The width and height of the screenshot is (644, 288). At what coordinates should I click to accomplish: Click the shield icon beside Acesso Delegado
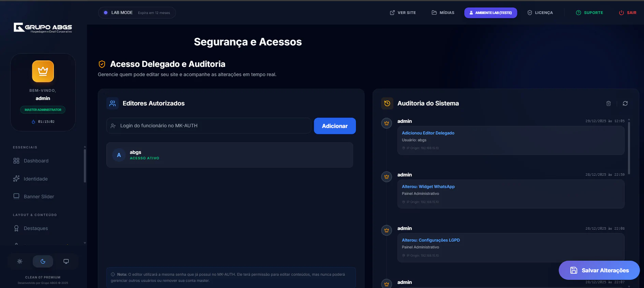point(102,64)
